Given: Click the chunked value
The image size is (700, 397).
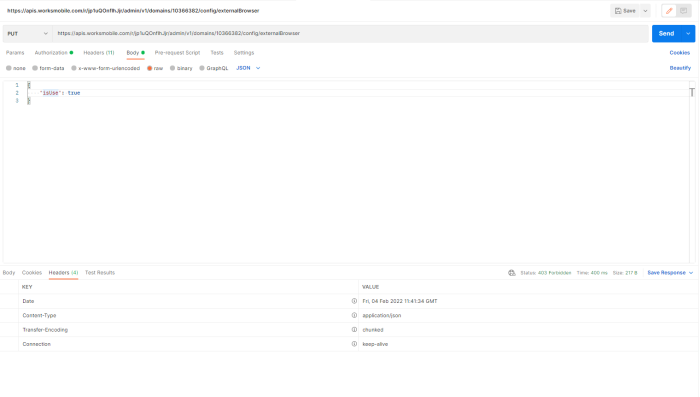Looking at the screenshot, I should pyautogui.click(x=373, y=330).
